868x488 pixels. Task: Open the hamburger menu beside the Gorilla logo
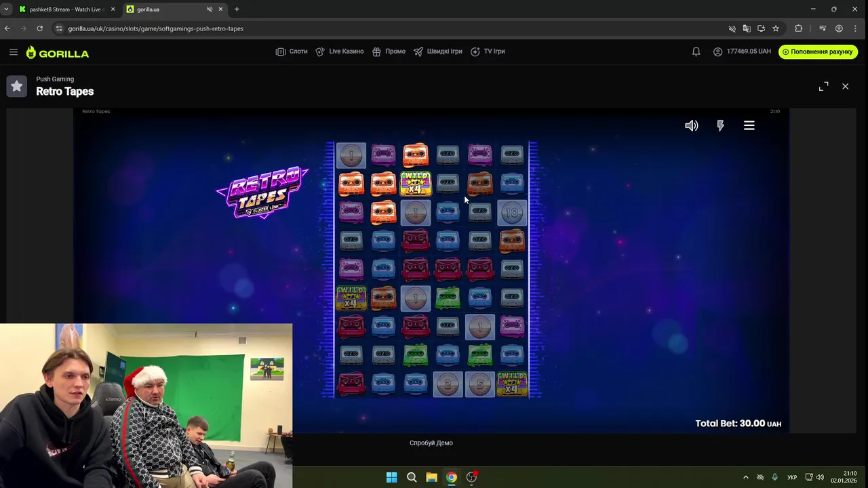(14, 52)
